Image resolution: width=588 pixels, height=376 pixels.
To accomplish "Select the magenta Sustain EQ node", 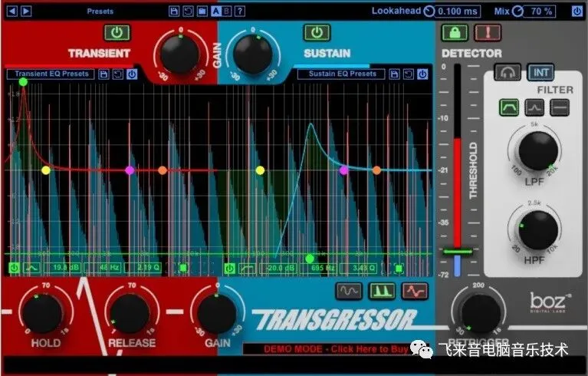I will (x=343, y=170).
